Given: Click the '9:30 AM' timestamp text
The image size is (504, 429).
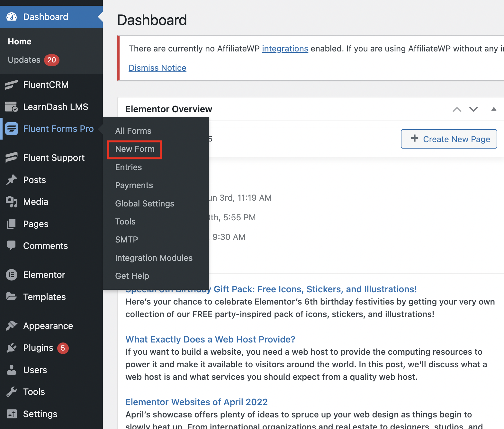Looking at the screenshot, I should tap(229, 237).
